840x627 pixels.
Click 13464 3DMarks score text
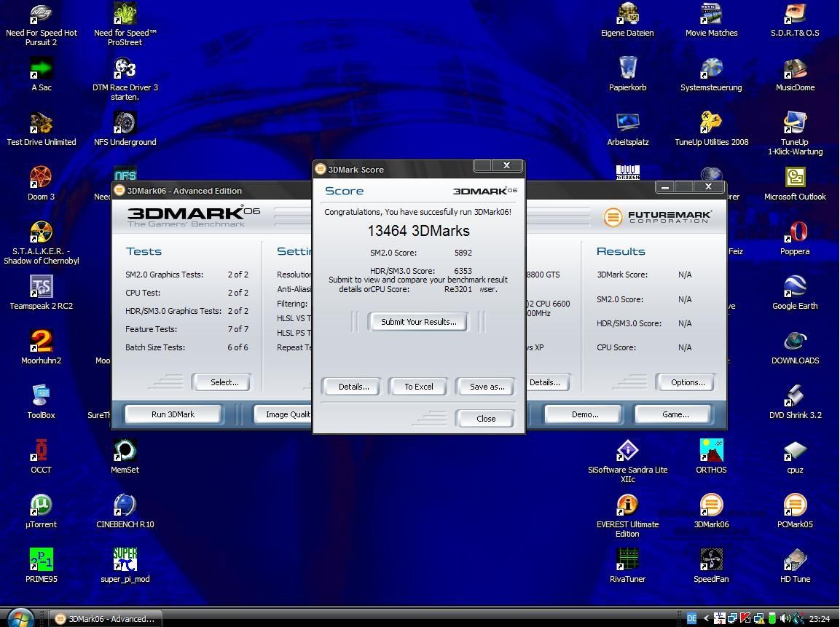click(x=418, y=231)
